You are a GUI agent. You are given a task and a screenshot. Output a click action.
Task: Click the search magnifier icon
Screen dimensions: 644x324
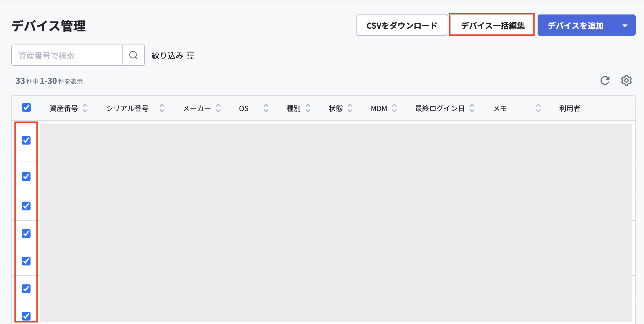click(133, 55)
